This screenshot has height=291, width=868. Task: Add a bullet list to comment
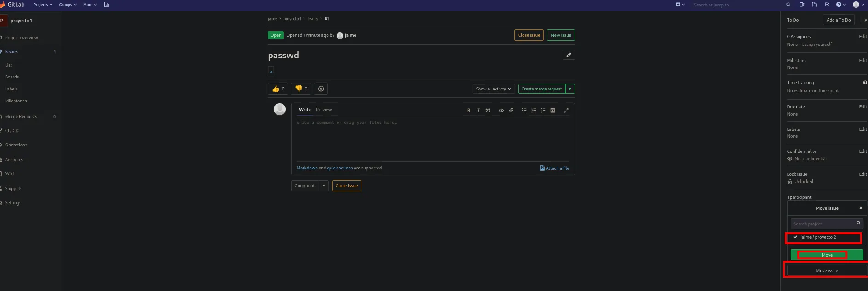524,111
